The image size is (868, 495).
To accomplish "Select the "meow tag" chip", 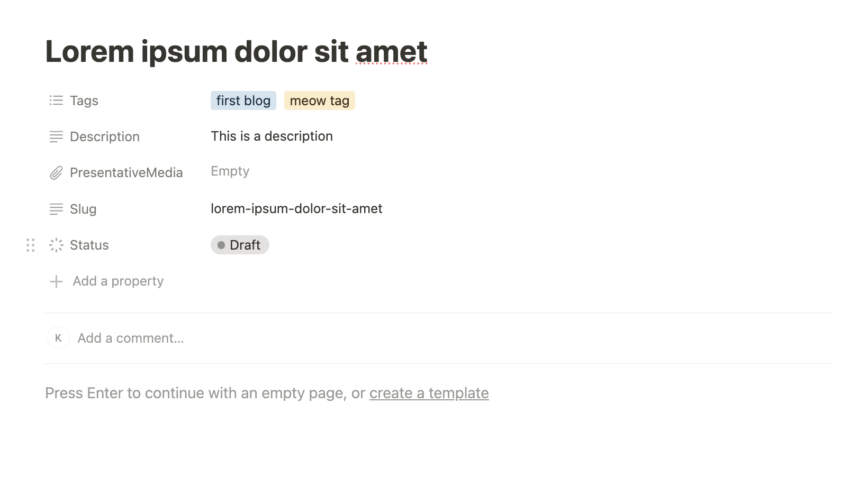I will (319, 100).
